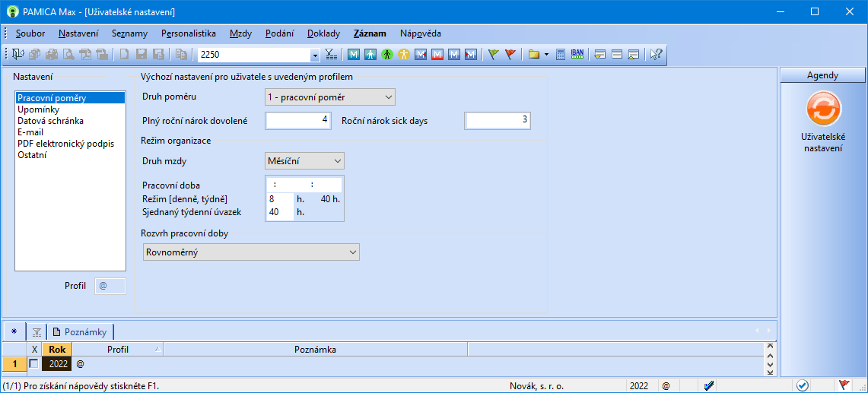Screen dimensions: 868x393
Task: Tick the X checkbox in row 1
Action: pos(33,364)
